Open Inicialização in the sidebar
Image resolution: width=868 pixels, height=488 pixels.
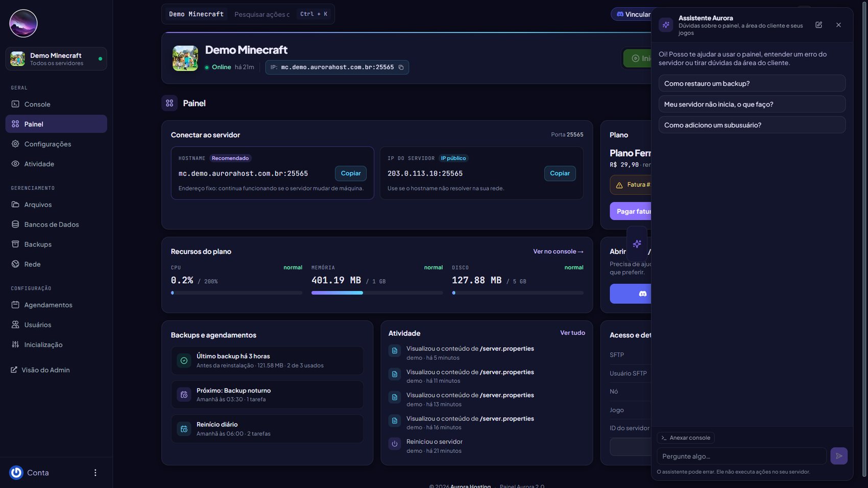click(56, 345)
